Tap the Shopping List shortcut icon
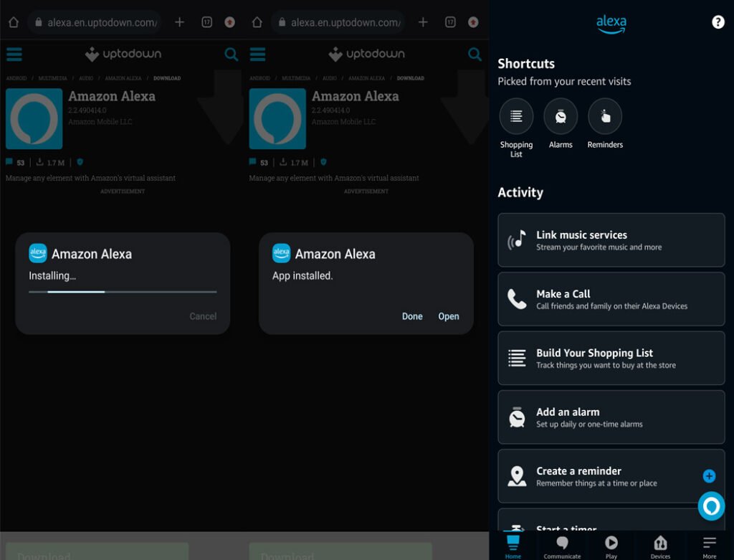Viewport: 734px width, 560px height. coord(515,115)
